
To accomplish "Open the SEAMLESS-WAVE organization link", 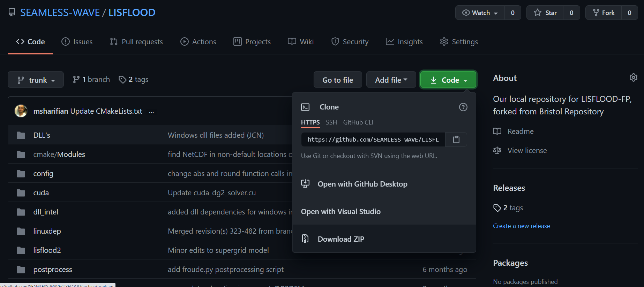I will [x=60, y=13].
